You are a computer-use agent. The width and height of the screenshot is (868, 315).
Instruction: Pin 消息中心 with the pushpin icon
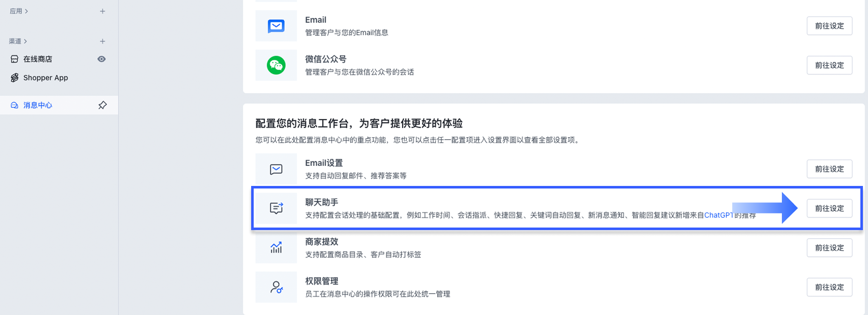pos(102,105)
